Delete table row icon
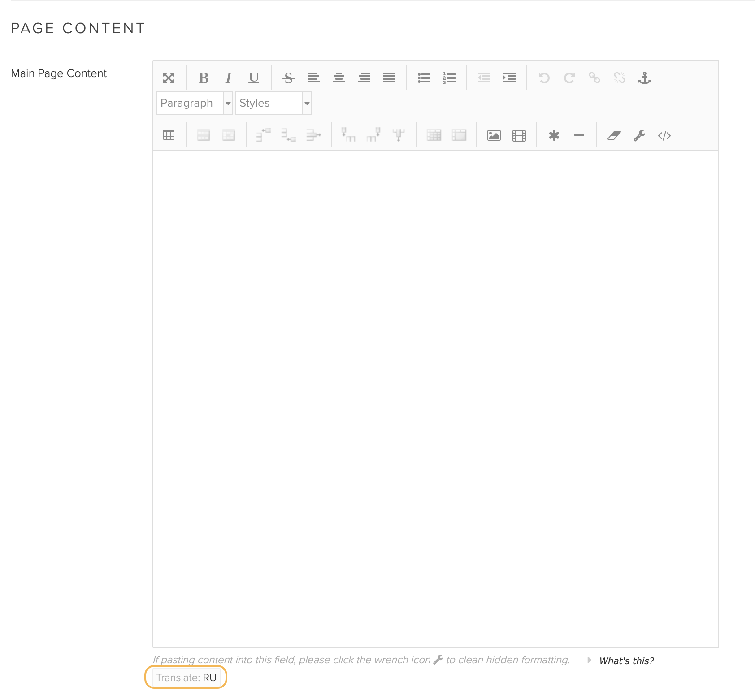The image size is (755, 700). click(x=314, y=135)
